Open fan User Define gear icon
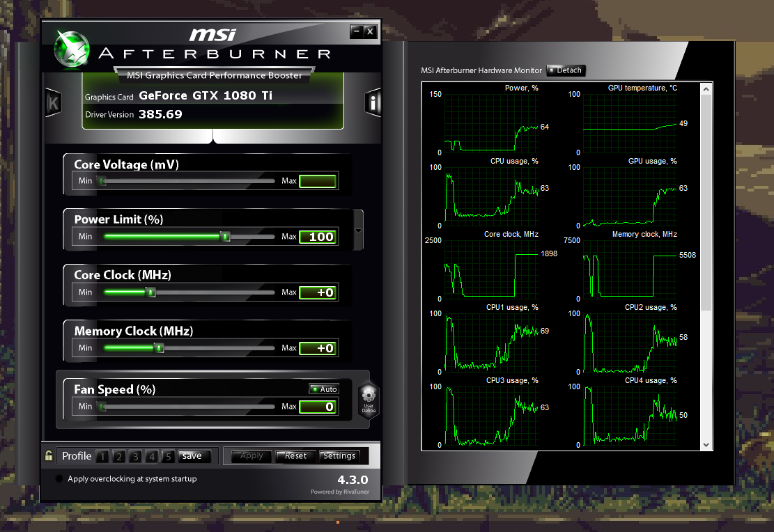 click(369, 400)
